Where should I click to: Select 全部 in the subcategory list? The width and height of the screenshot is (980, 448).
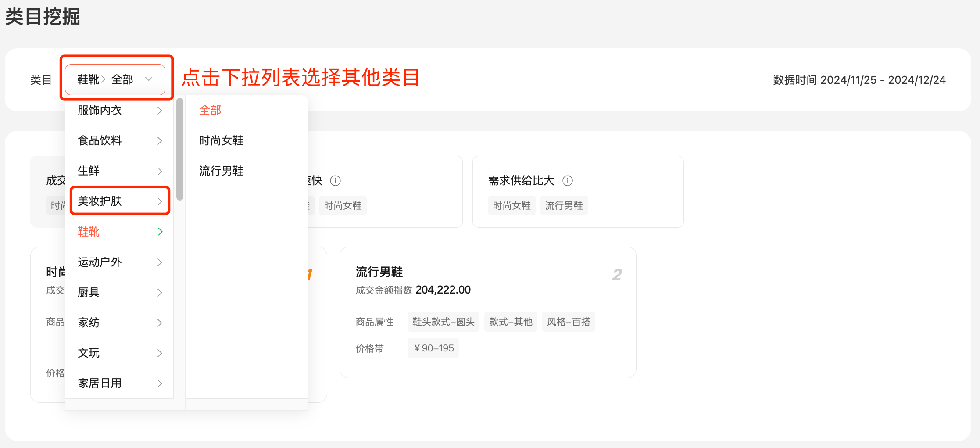tap(210, 110)
